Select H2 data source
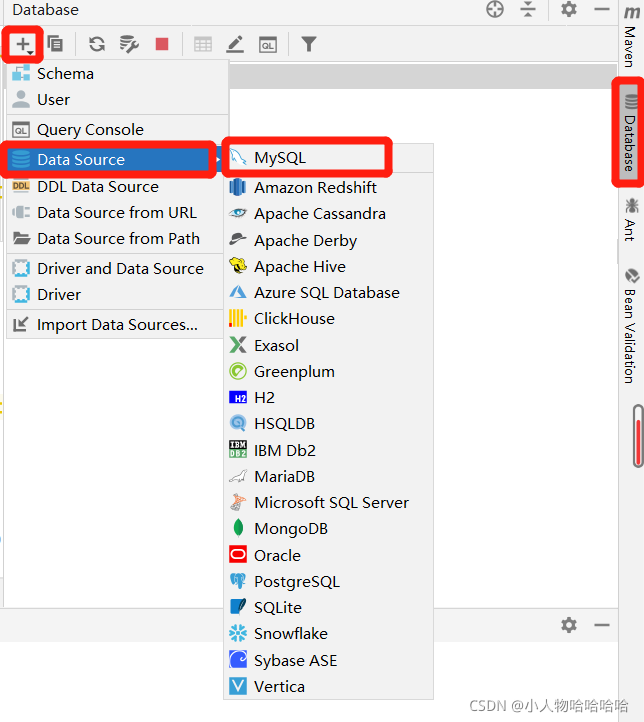The width and height of the screenshot is (644, 722). click(x=329, y=397)
